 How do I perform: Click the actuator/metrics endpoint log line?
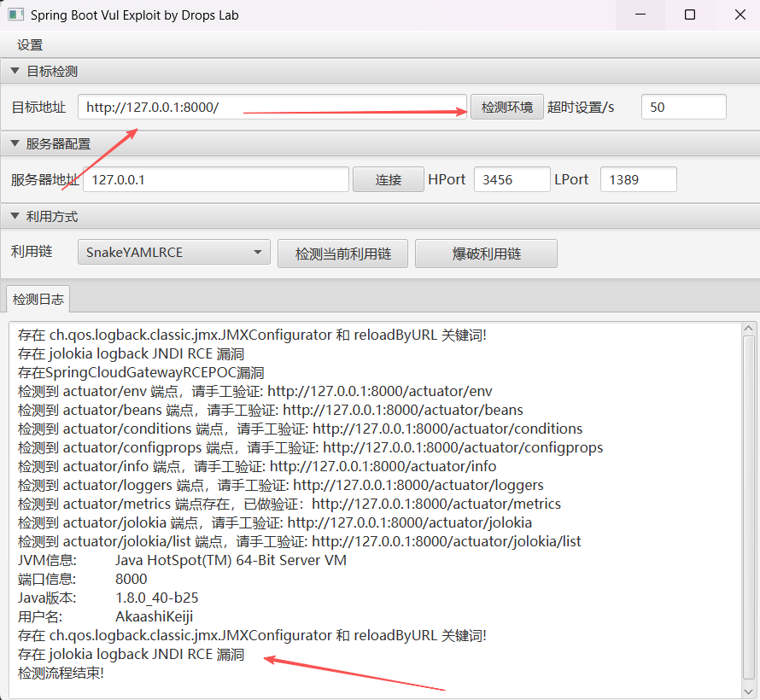point(289,504)
